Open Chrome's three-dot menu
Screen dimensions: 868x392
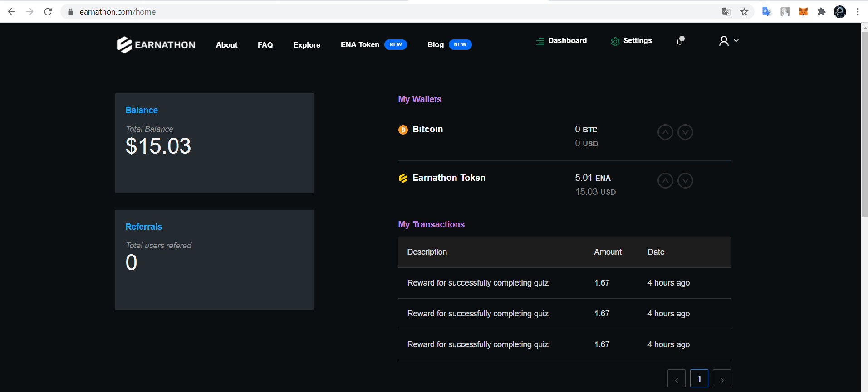coord(858,12)
